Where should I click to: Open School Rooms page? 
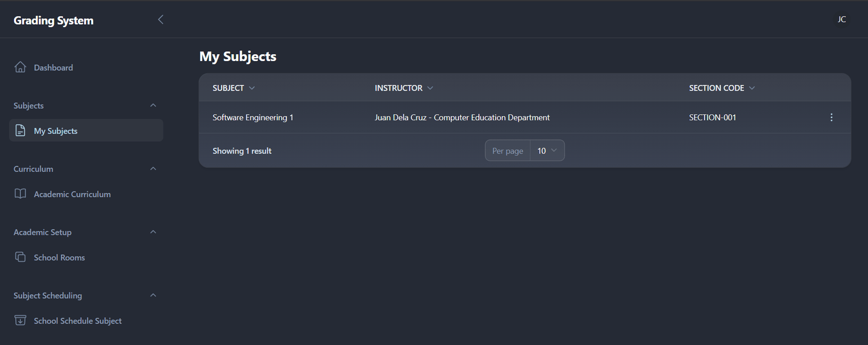click(86, 257)
